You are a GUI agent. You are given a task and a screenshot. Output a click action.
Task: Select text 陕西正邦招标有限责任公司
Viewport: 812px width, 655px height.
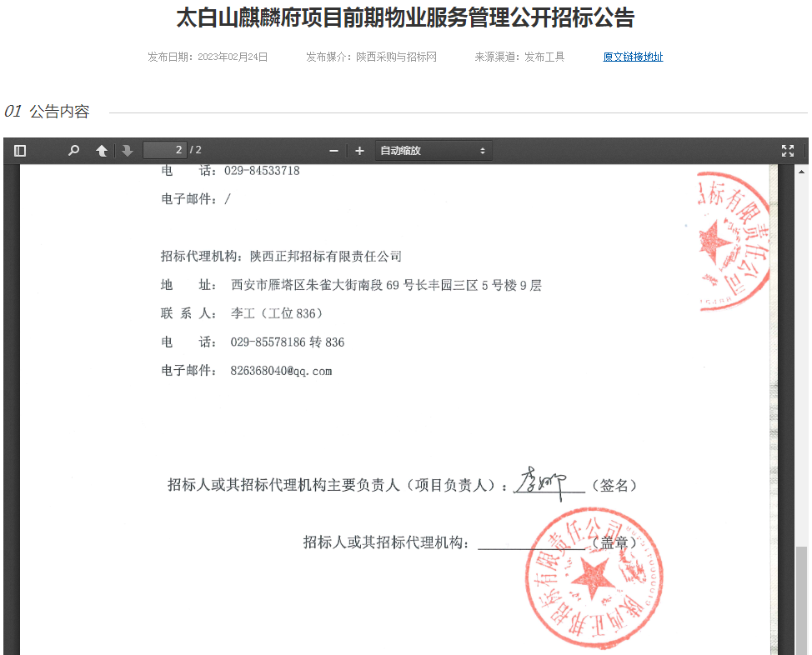(326, 257)
